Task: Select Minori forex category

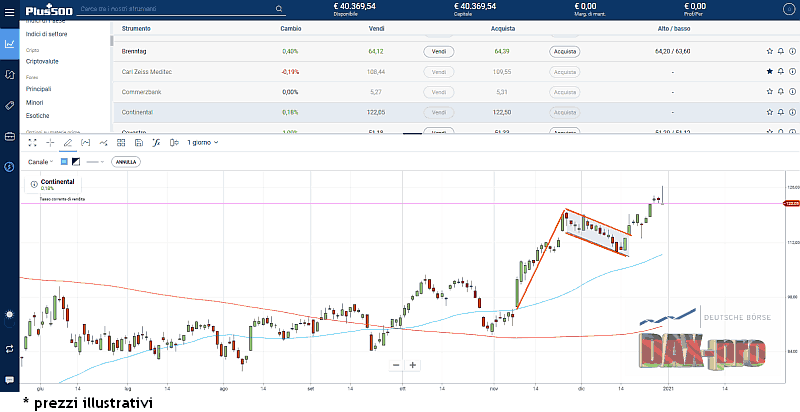Action: (34, 102)
